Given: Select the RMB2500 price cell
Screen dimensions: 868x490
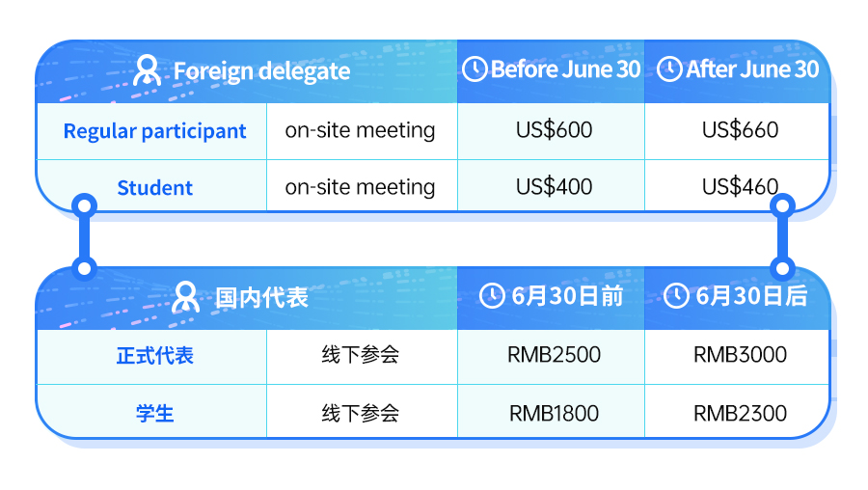Looking at the screenshot, I should [552, 357].
